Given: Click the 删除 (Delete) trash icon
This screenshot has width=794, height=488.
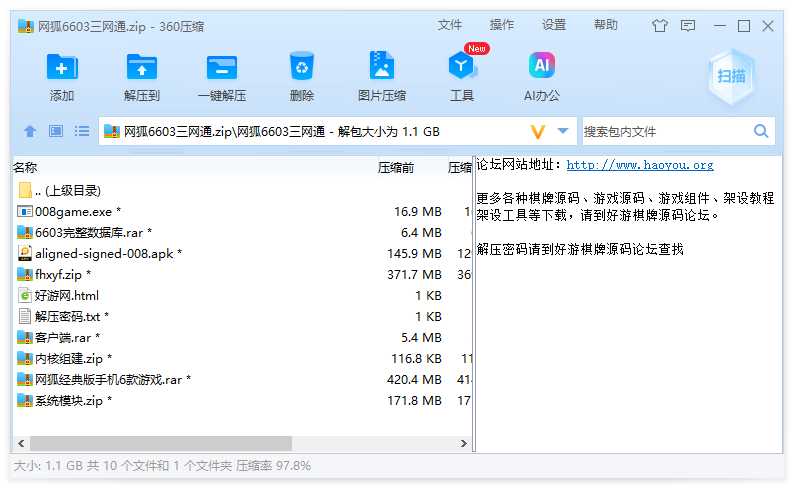Looking at the screenshot, I should (302, 66).
